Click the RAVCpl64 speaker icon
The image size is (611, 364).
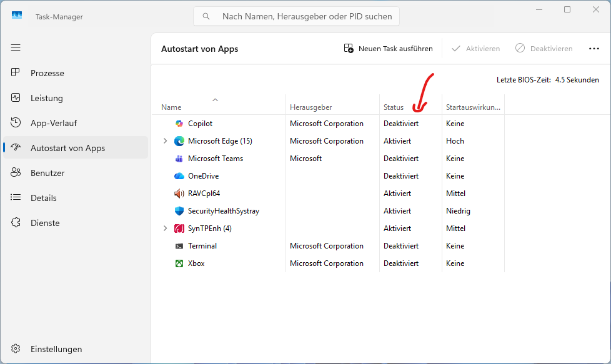[179, 194]
